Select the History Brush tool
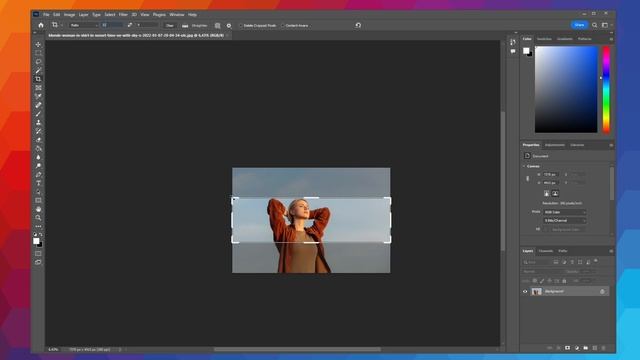Screen dimensions: 640x360 pyautogui.click(x=38, y=131)
